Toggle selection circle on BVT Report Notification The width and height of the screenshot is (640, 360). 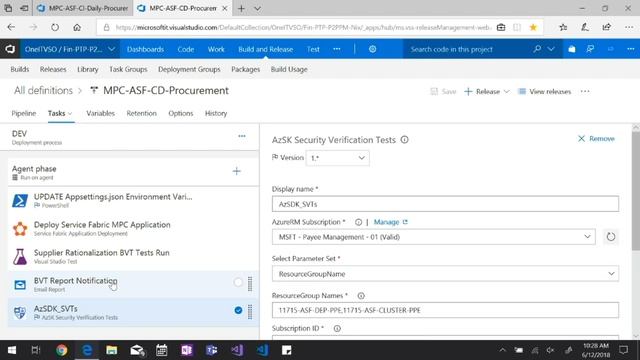(238, 282)
